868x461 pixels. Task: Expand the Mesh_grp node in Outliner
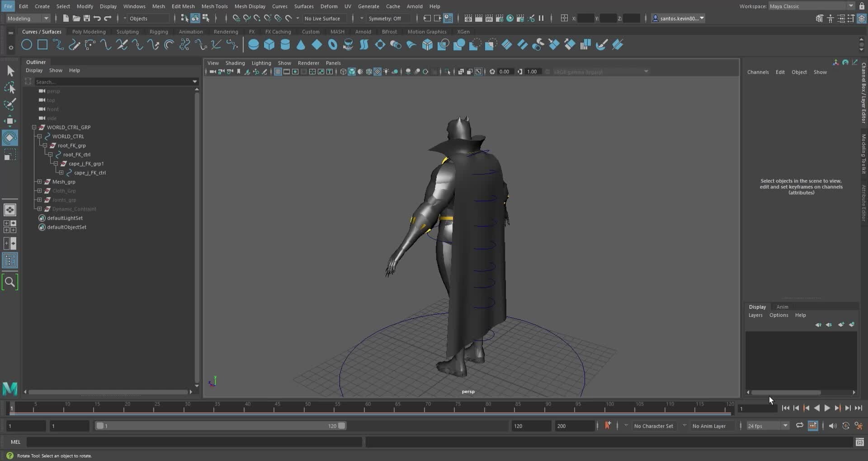pos(40,182)
